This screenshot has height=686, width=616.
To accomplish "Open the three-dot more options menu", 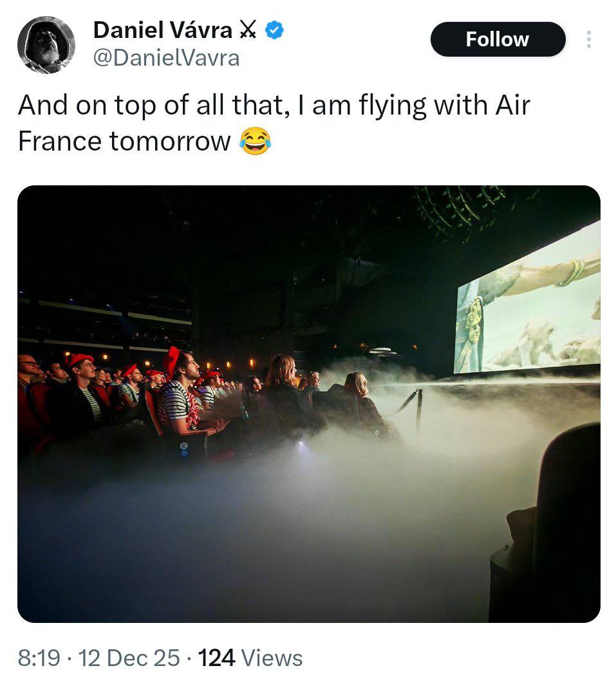I will pos(588,40).
